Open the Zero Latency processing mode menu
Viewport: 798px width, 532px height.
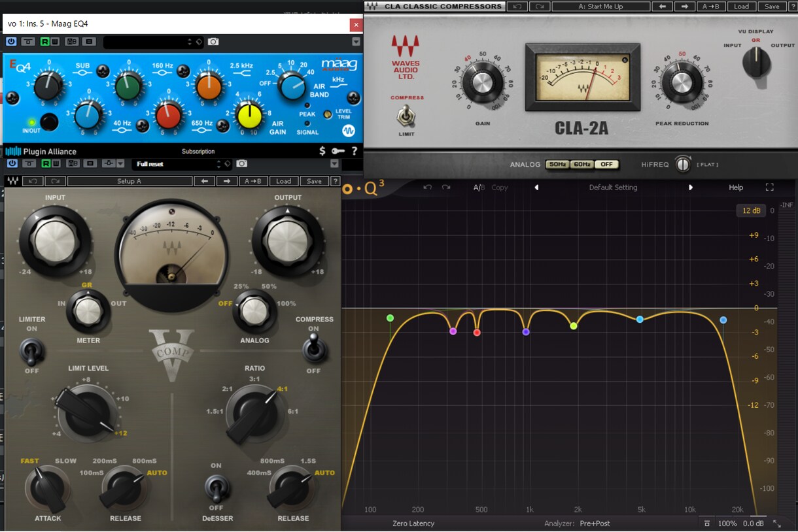(413, 524)
